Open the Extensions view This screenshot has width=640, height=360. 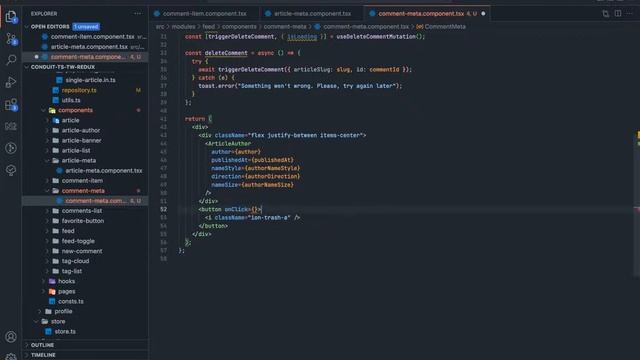[11, 104]
